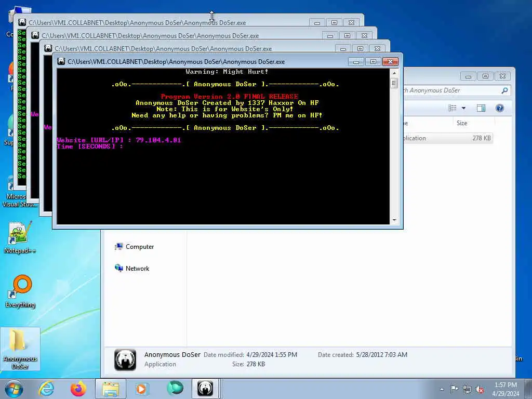Maximize the Explorer window
The height and width of the screenshot is (399, 532).
pos(486,76)
